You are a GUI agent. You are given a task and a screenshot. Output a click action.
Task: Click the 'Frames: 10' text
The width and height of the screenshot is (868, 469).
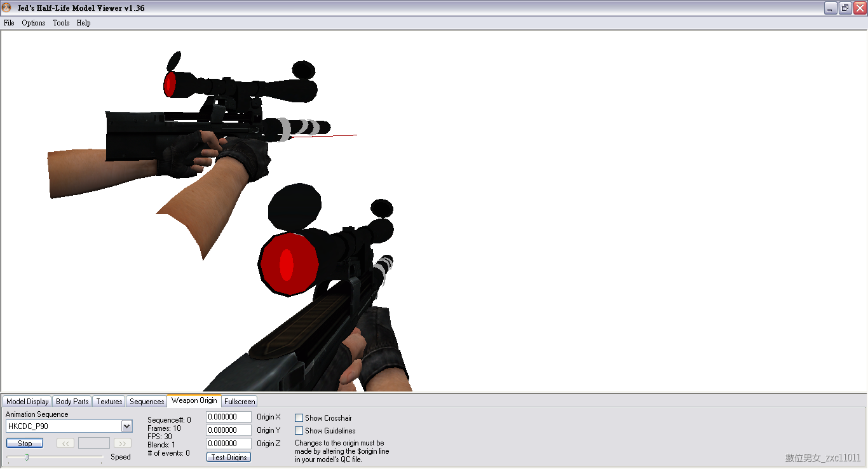click(x=164, y=428)
